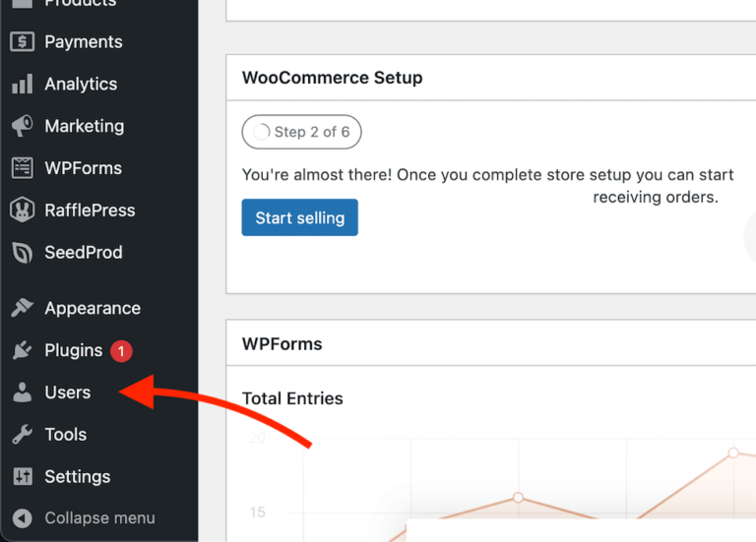Image resolution: width=756 pixels, height=542 pixels.
Task: Click the Appearance paintbrush icon
Action: 22,309
